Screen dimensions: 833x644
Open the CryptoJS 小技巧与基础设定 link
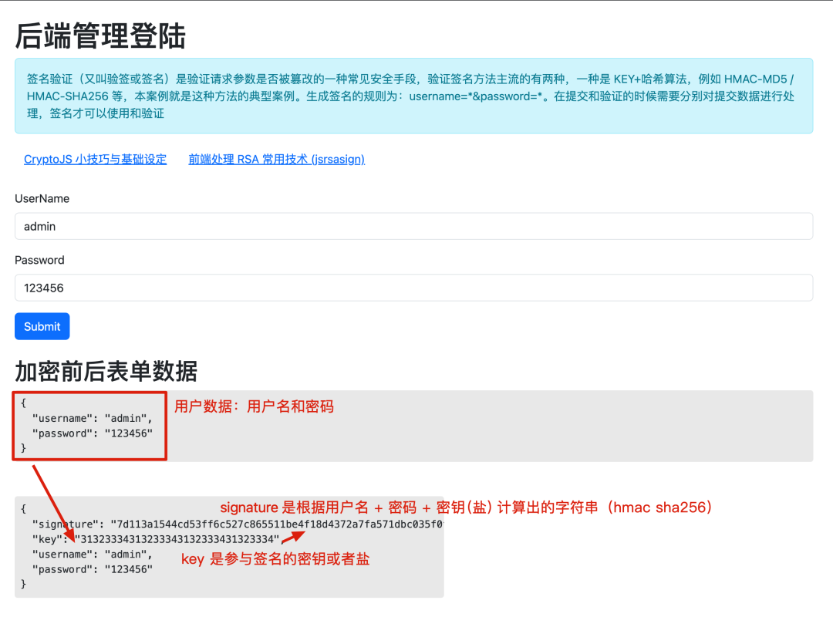coord(95,159)
